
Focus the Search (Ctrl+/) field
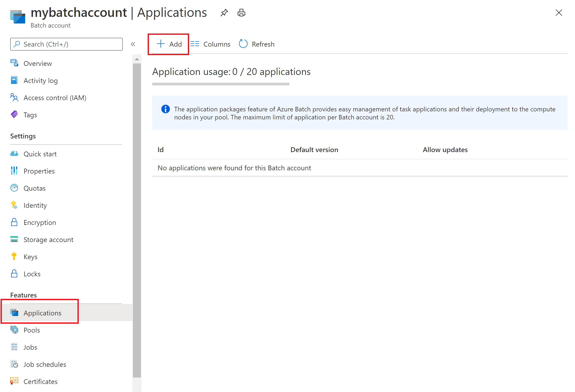coord(70,44)
